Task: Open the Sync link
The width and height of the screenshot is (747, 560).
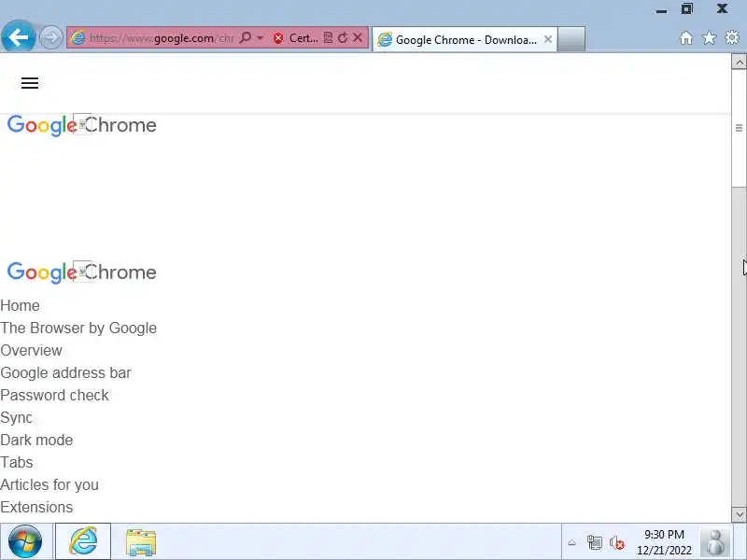Action: (16, 417)
